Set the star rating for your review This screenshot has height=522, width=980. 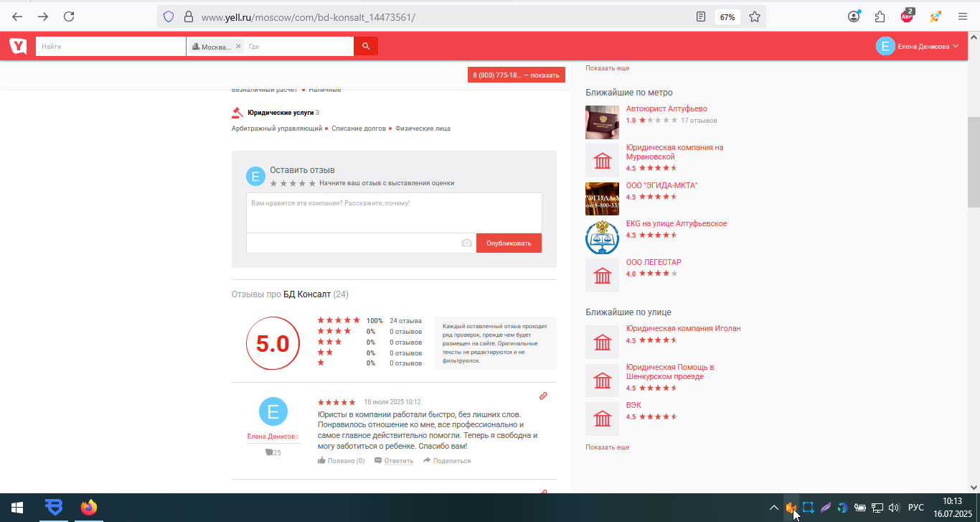click(x=293, y=183)
